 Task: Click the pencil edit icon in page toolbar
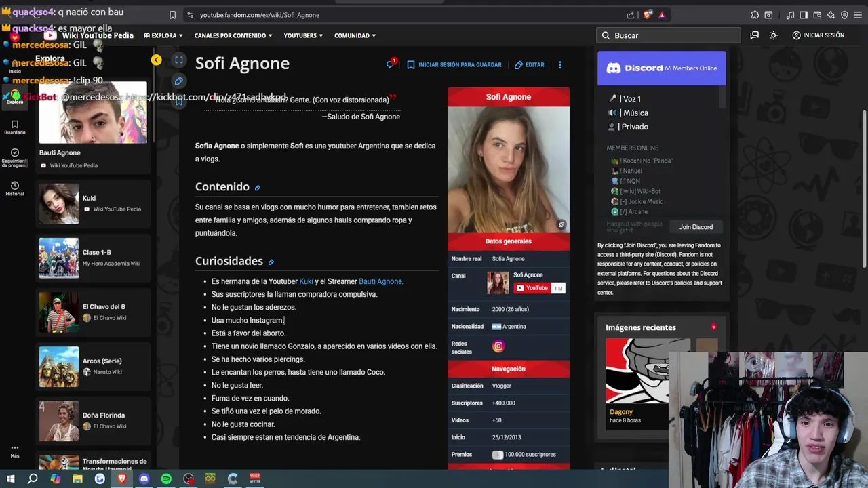tap(179, 81)
